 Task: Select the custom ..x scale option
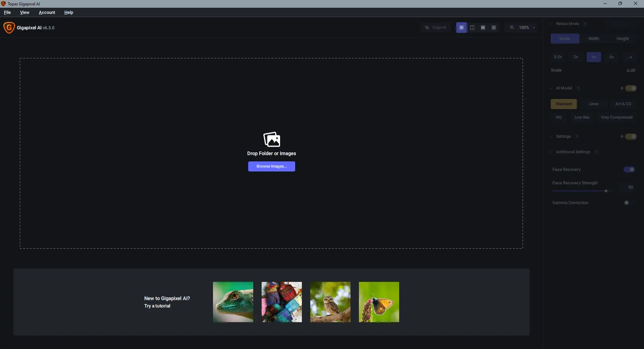pos(629,57)
